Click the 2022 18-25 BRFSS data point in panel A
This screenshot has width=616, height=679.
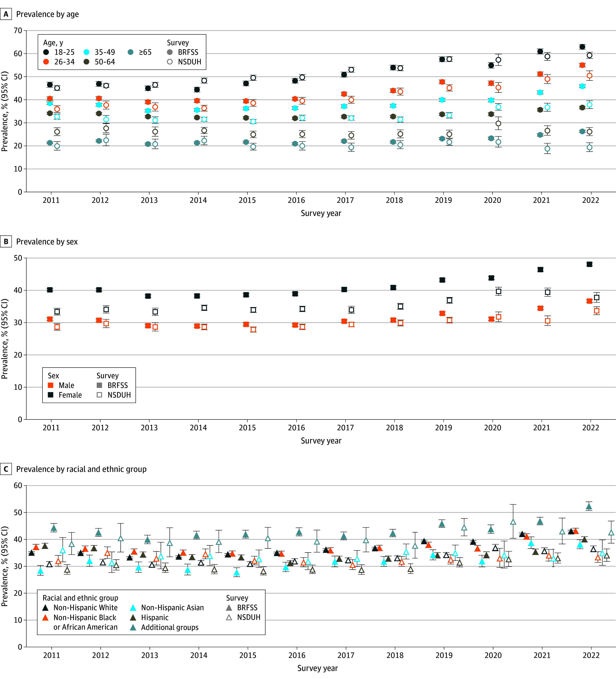[582, 47]
